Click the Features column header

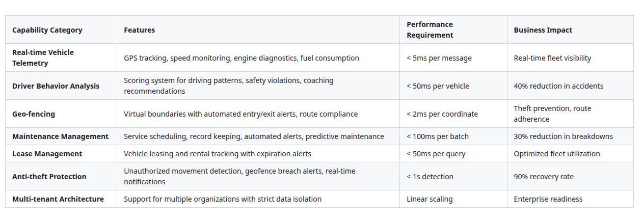139,30
